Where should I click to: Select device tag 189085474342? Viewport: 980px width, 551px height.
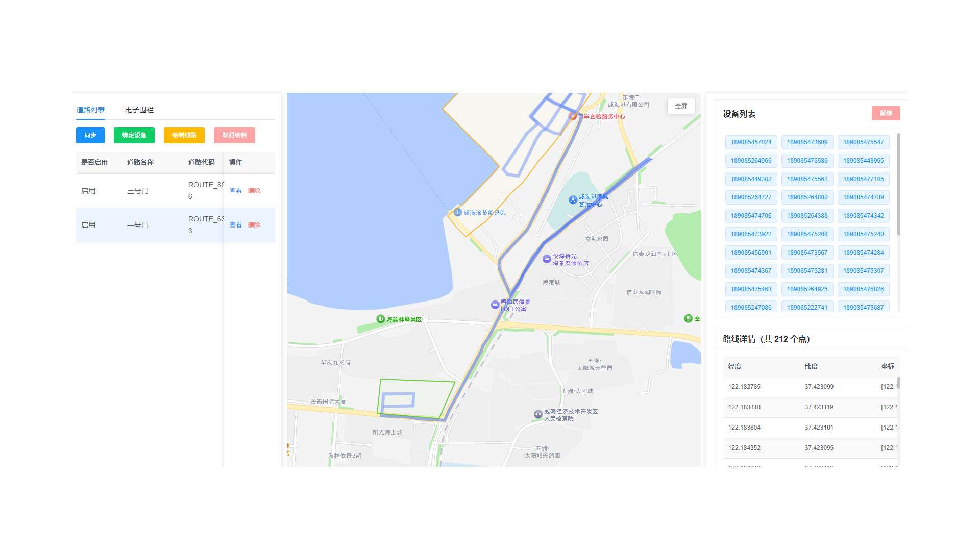tap(864, 216)
